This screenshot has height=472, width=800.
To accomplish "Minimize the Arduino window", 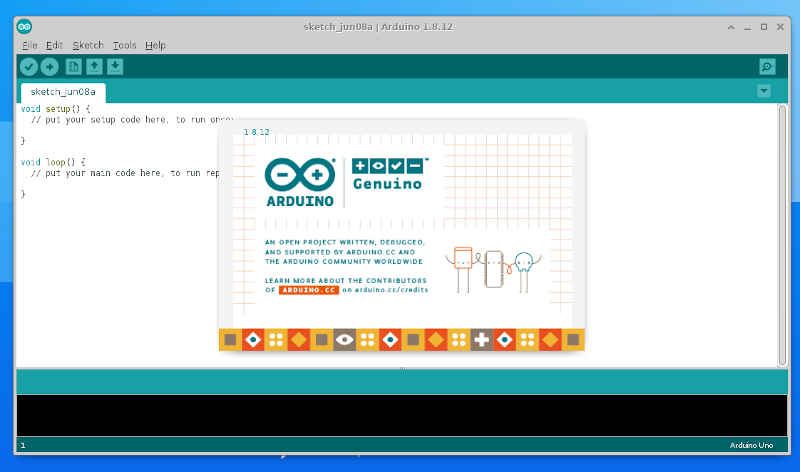I will 747,27.
